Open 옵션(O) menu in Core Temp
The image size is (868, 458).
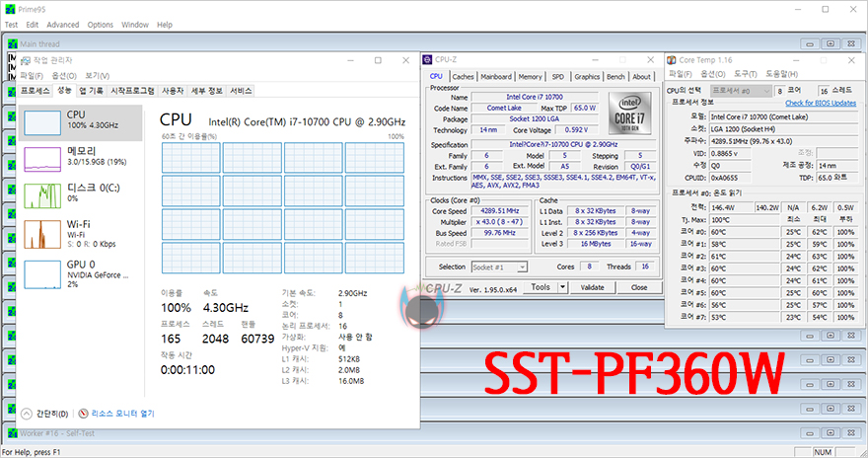[x=713, y=74]
